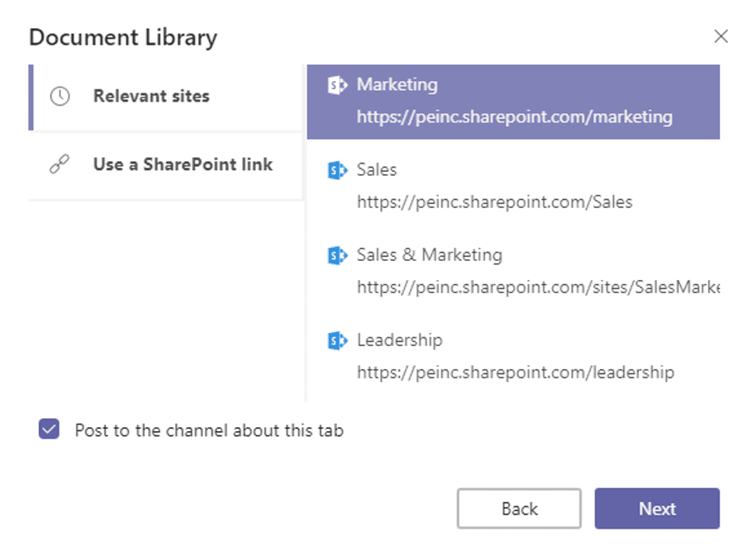Click the peinc.sharepoint.com/Sales URL

pyautogui.click(x=495, y=202)
